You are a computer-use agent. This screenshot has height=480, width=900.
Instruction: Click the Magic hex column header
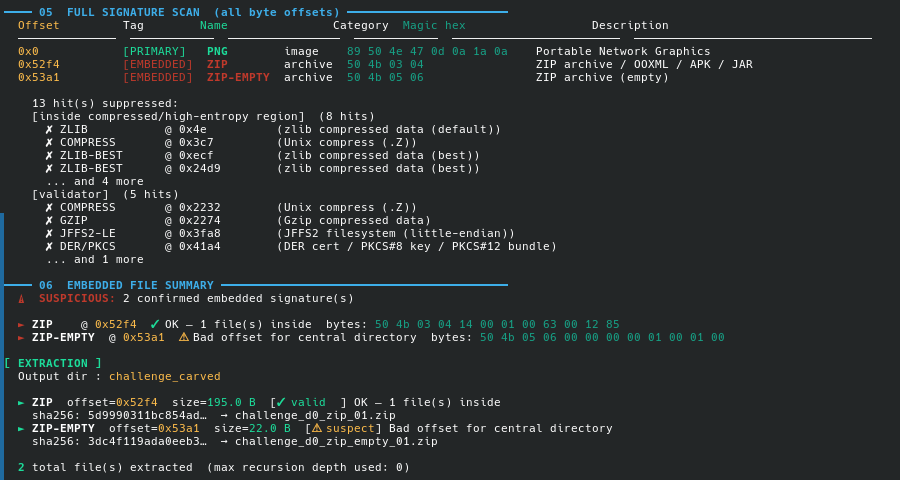(x=434, y=26)
